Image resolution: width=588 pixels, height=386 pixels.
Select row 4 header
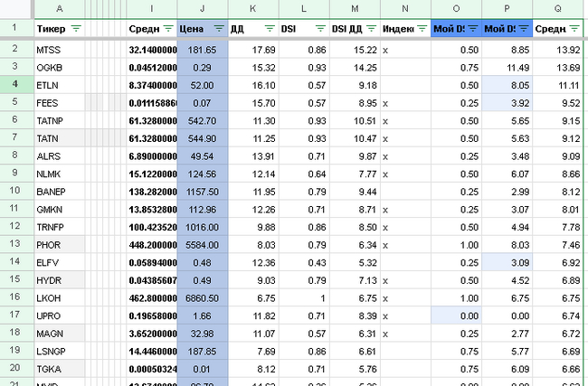(x=16, y=84)
